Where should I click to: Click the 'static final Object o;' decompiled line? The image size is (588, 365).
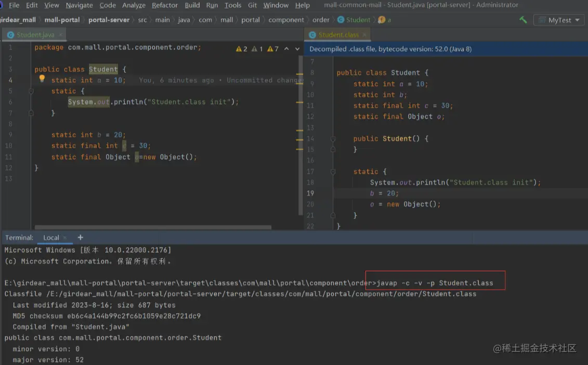tap(399, 116)
